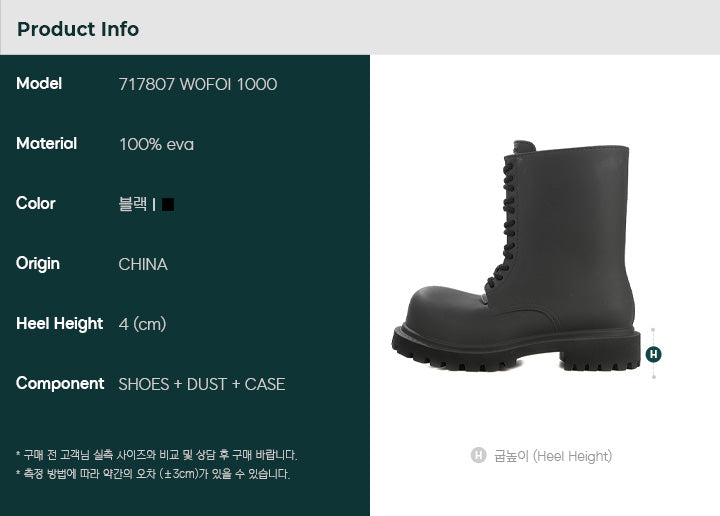
Task: Select the CHINA origin value
Action: pos(143,264)
